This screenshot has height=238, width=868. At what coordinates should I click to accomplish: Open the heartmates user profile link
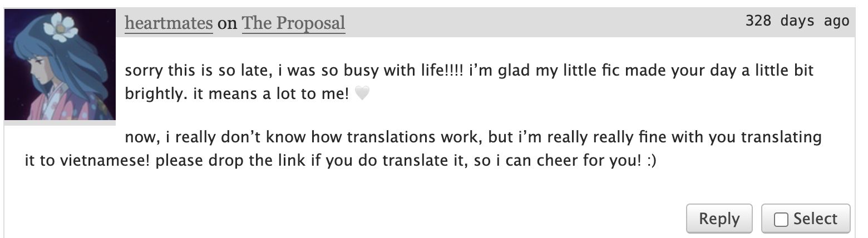pos(169,23)
